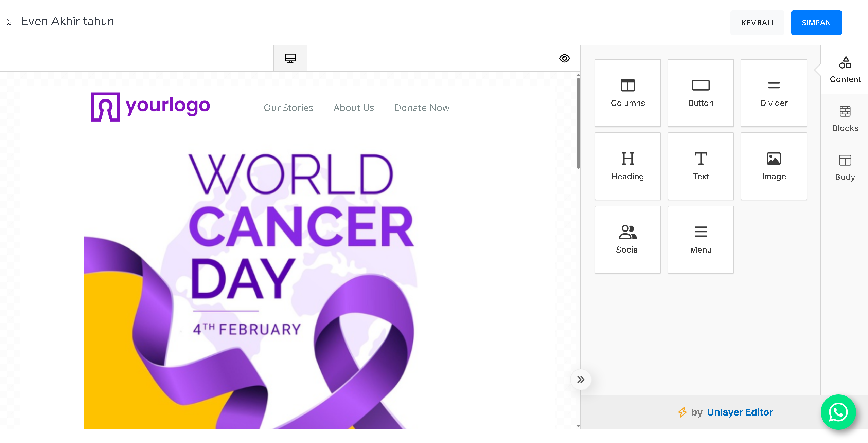This screenshot has height=443, width=868.
Task: Open the Blocks tab
Action: click(x=845, y=119)
